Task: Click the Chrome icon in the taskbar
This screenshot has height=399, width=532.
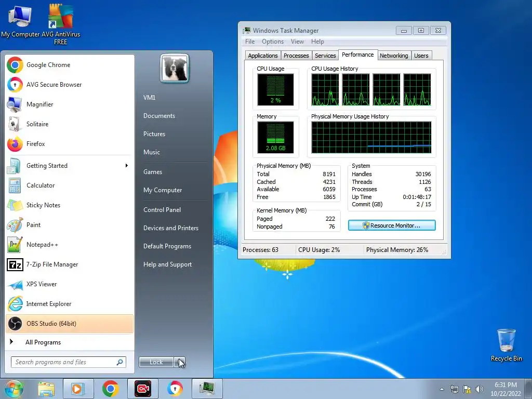Action: pyautogui.click(x=110, y=389)
